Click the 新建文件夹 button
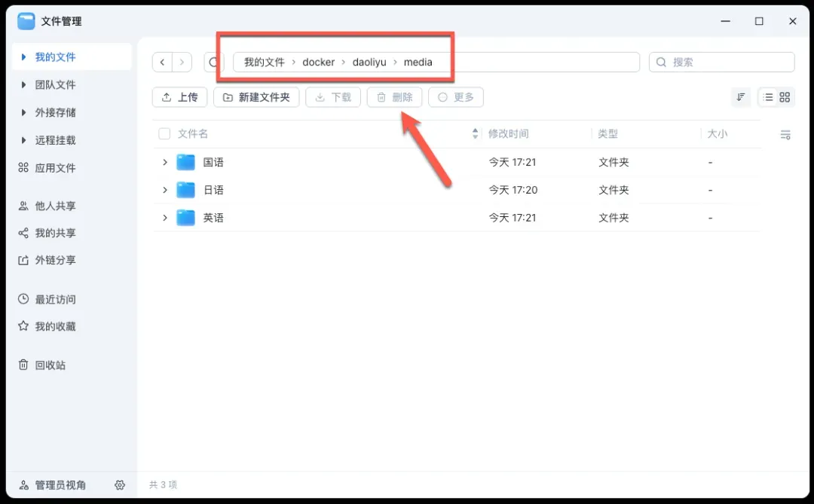814x504 pixels. click(x=256, y=97)
